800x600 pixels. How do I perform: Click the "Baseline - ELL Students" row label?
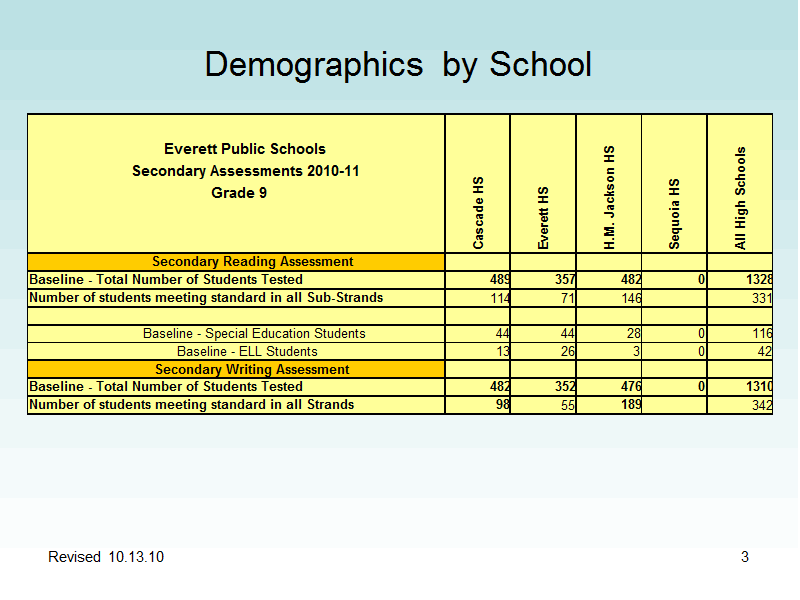pyautogui.click(x=247, y=352)
